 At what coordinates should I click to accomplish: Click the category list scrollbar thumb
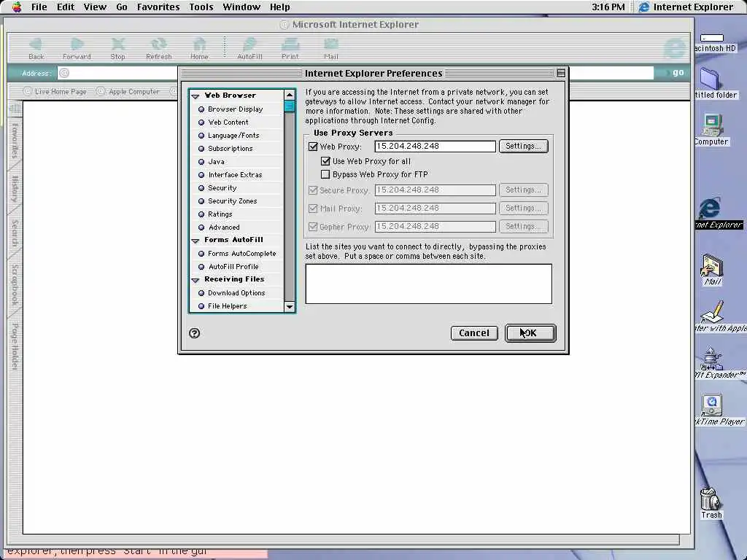[x=289, y=106]
